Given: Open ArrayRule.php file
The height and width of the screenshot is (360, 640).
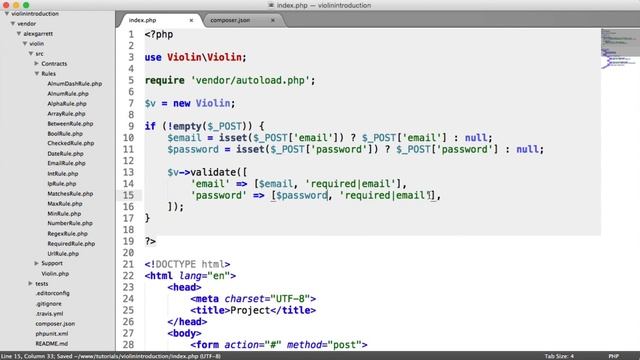Looking at the screenshot, I should point(66,113).
